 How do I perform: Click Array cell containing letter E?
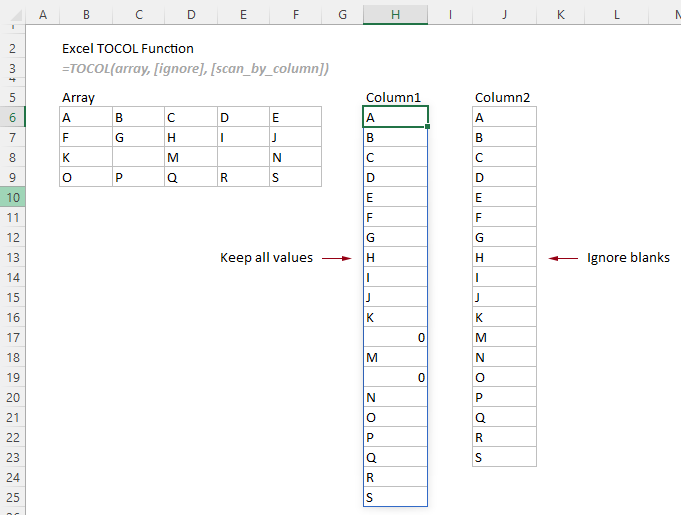[295, 117]
